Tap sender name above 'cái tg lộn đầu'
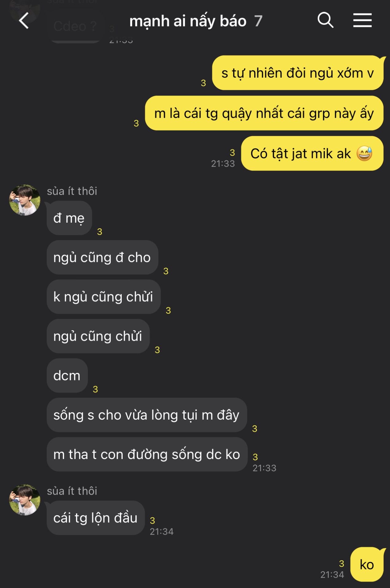Viewport: 390px width, 588px height. 72,491
